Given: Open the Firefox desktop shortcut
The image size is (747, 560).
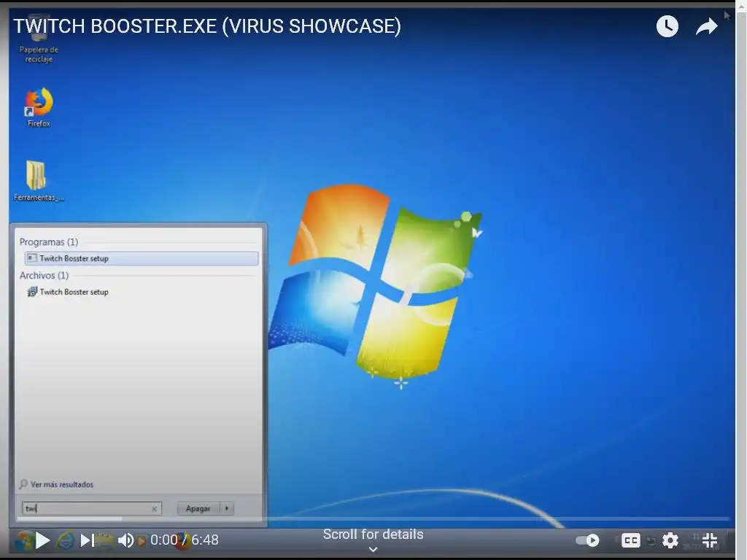Looking at the screenshot, I should [39, 108].
